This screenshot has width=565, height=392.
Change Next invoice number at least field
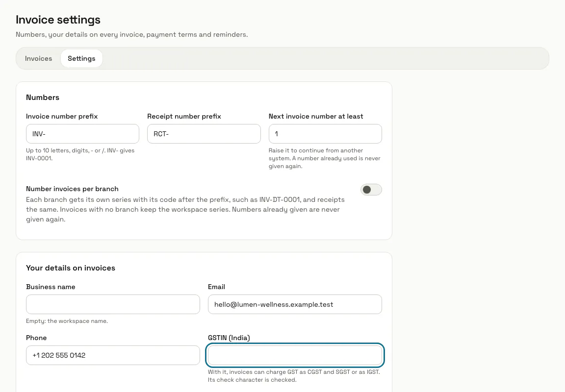pyautogui.click(x=325, y=134)
